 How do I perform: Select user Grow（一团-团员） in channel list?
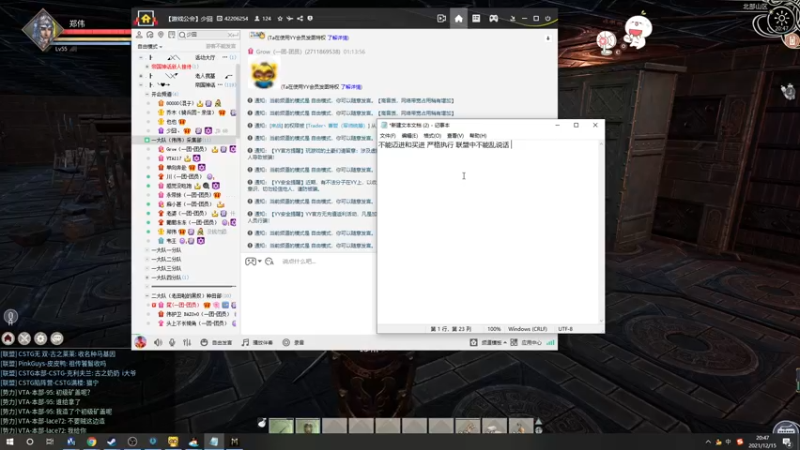(186, 149)
